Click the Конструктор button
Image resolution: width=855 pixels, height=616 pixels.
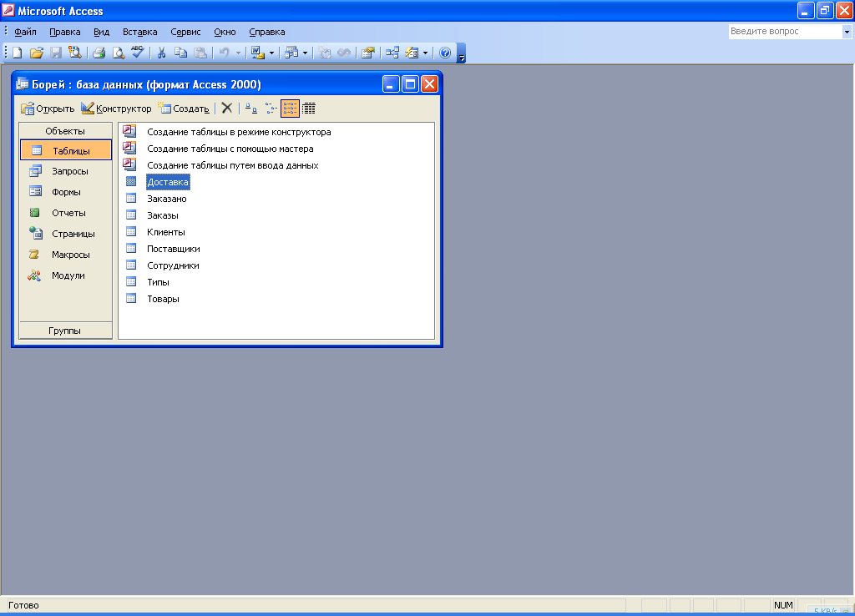click(117, 109)
